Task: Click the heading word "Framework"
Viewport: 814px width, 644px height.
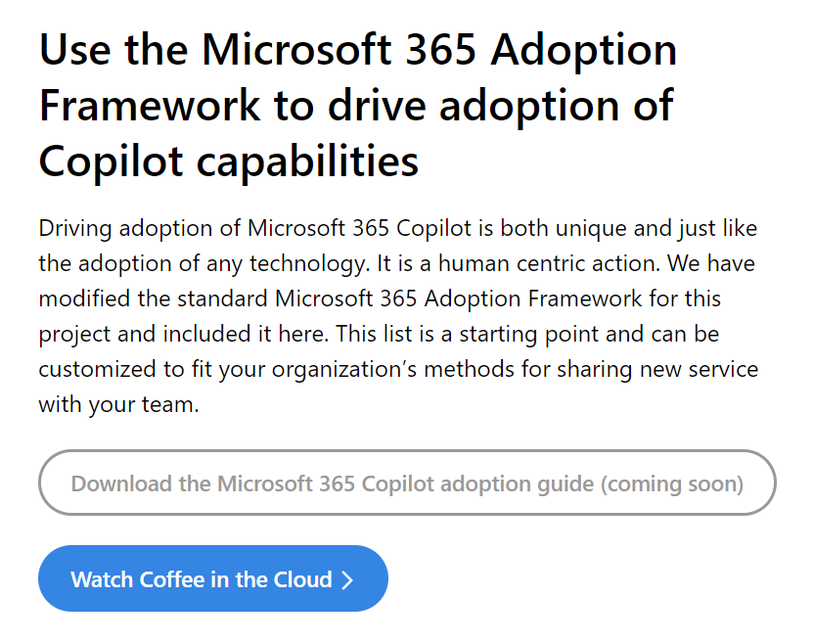Action: coord(150,105)
